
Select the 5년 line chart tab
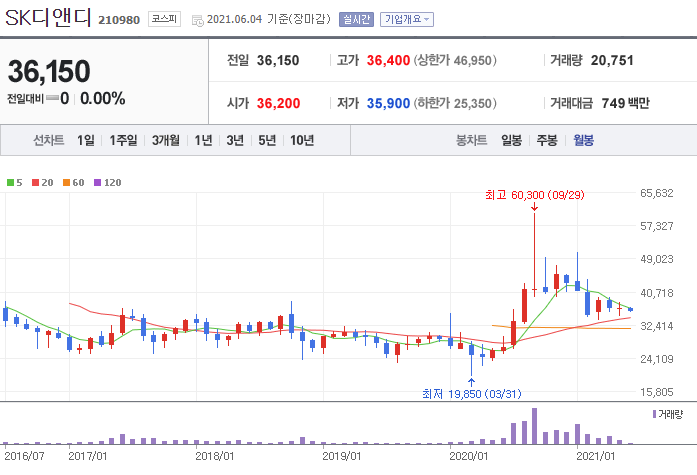click(267, 140)
